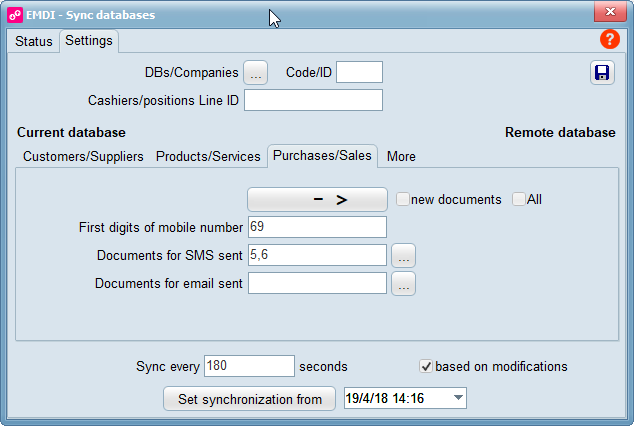Expand the synchronization date dropdown
This screenshot has width=634, height=426.
click(x=458, y=399)
